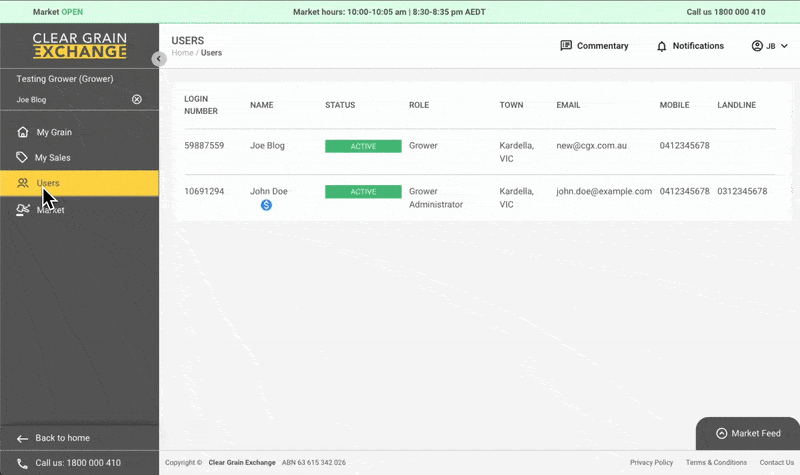The height and width of the screenshot is (475, 800).
Task: Click the Notifications bell icon
Action: tap(662, 46)
